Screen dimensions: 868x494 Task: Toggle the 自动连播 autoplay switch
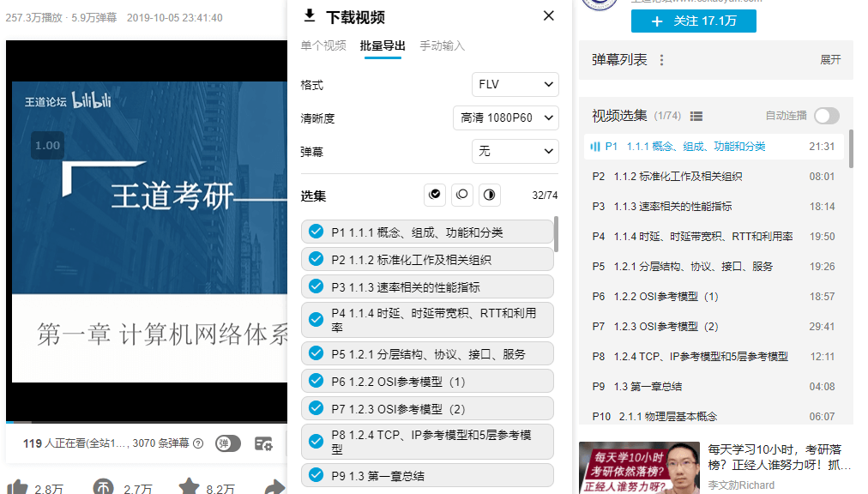click(x=826, y=116)
